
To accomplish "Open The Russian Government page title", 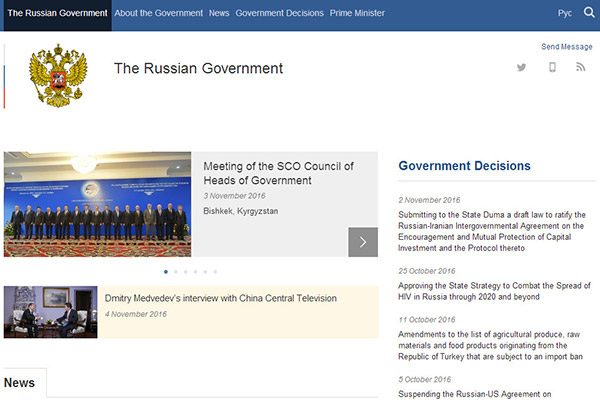I will click(x=198, y=68).
